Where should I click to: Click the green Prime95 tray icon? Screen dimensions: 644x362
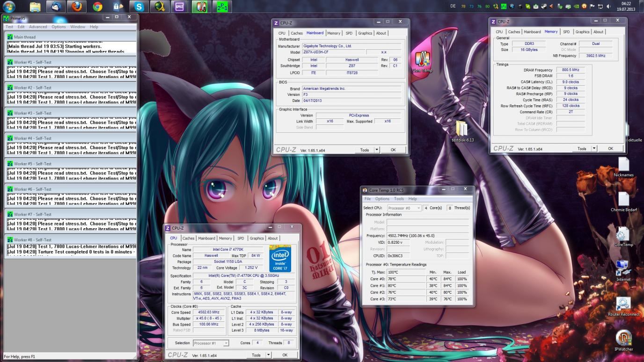[x=504, y=7]
